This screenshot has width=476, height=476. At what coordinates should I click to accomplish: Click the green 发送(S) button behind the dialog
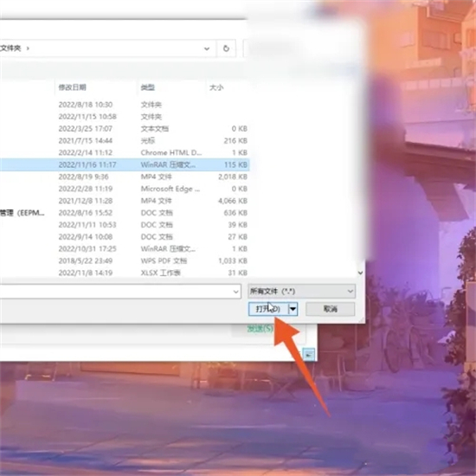coord(261,329)
